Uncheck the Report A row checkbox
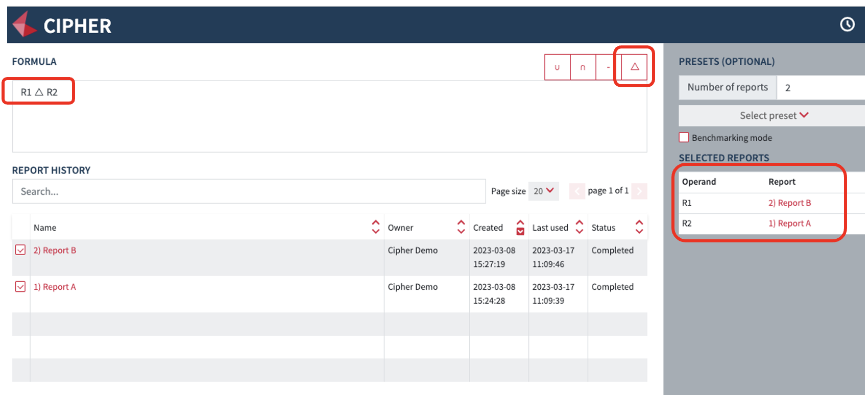This screenshot has width=868, height=398. 20,286
